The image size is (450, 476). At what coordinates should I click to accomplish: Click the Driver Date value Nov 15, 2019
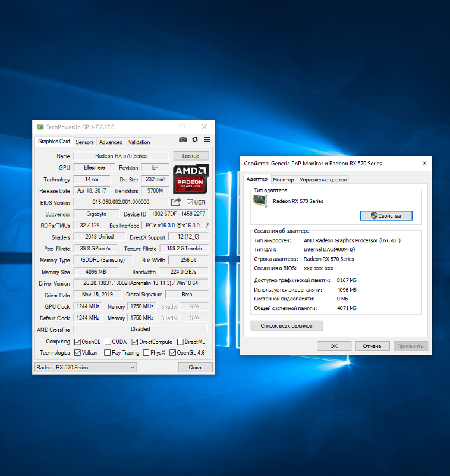[x=97, y=294]
